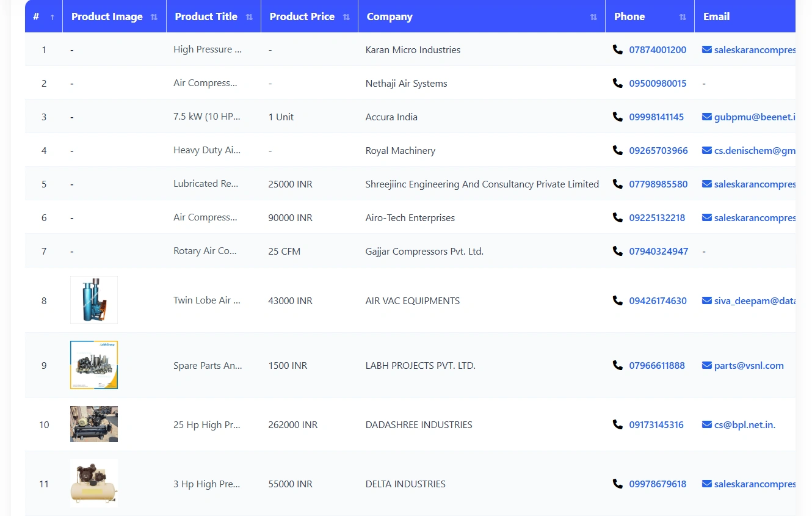
Task: Click the phone icon beside Karan Micro Industries number
Action: (617, 49)
